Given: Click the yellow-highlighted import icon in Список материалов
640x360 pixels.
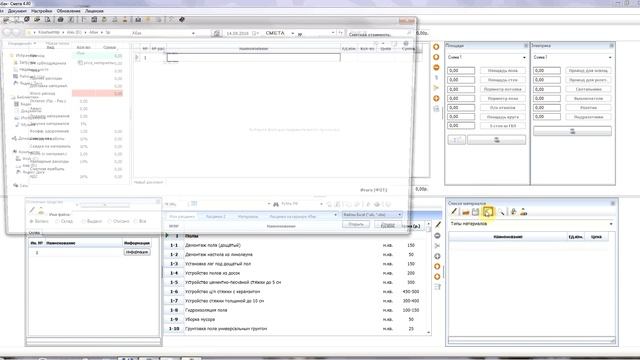Looking at the screenshot, I should [x=488, y=212].
